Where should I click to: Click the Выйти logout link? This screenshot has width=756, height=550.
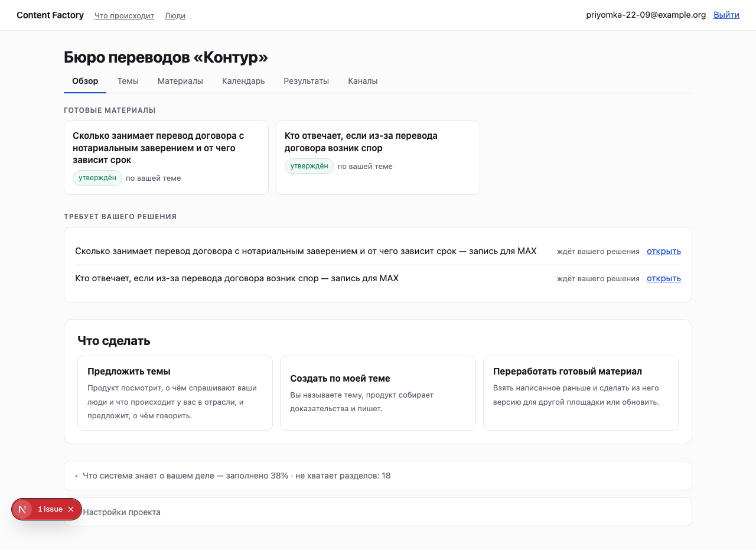[726, 15]
